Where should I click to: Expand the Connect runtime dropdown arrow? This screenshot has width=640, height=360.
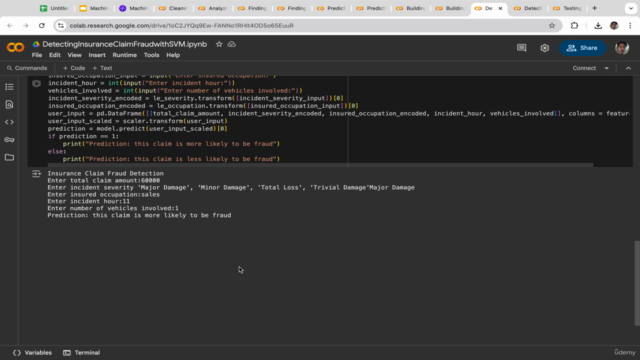[607, 68]
